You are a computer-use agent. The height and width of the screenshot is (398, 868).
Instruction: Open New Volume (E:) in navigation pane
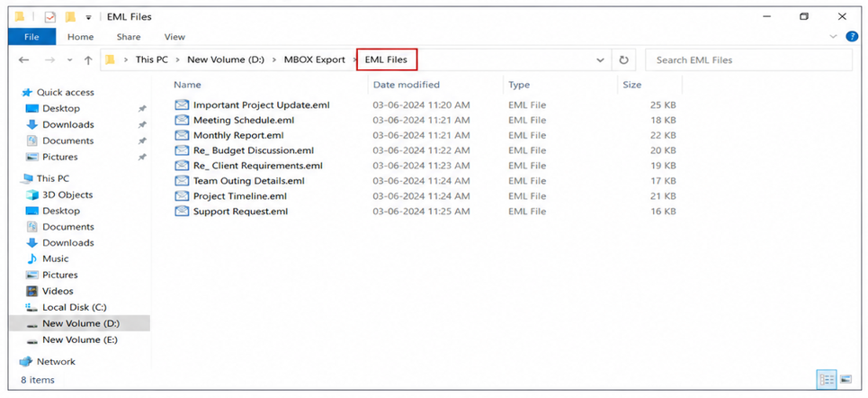(80, 339)
